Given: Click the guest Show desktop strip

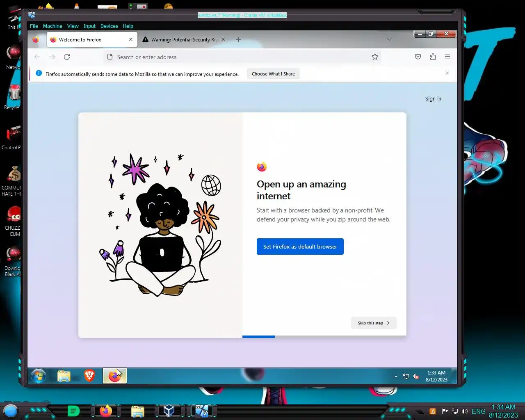Looking at the screenshot, I should click(454, 376).
